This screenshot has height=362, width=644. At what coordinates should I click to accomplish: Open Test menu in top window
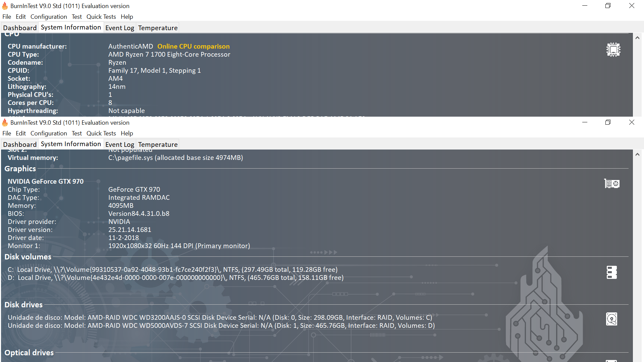click(x=77, y=16)
